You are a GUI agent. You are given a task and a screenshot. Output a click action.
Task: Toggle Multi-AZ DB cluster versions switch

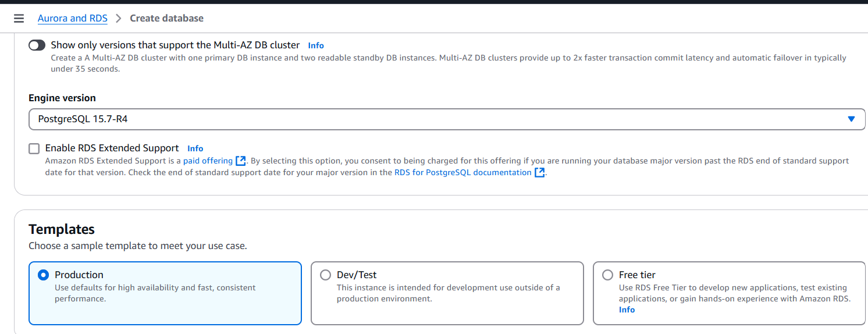pos(37,45)
